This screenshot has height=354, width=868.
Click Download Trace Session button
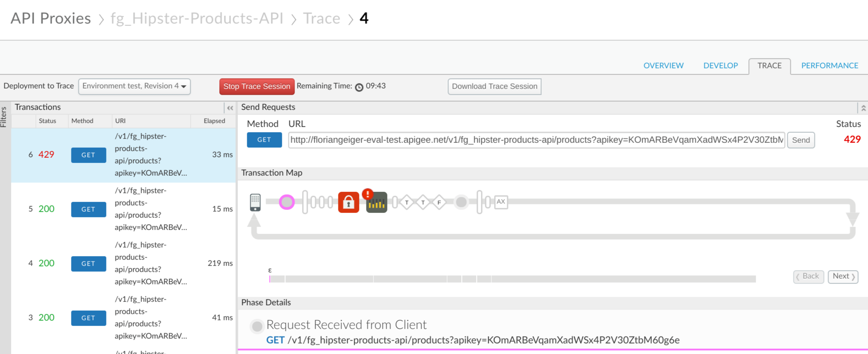click(494, 86)
